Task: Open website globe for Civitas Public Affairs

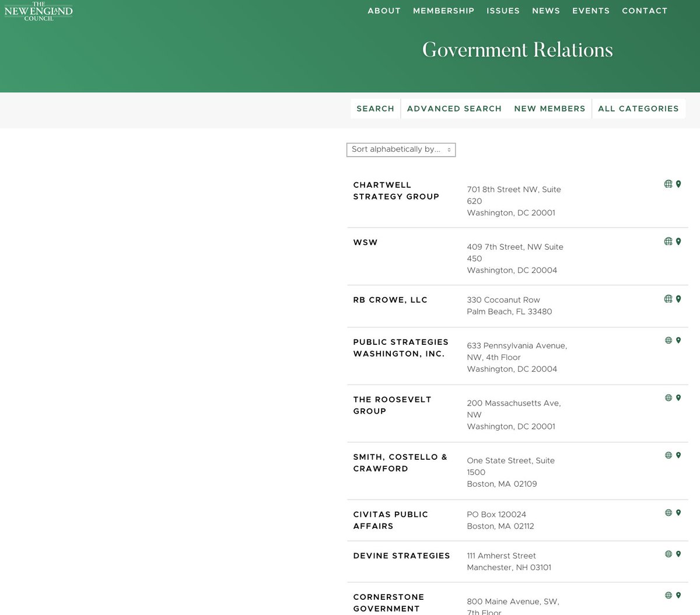Action: coord(668,512)
